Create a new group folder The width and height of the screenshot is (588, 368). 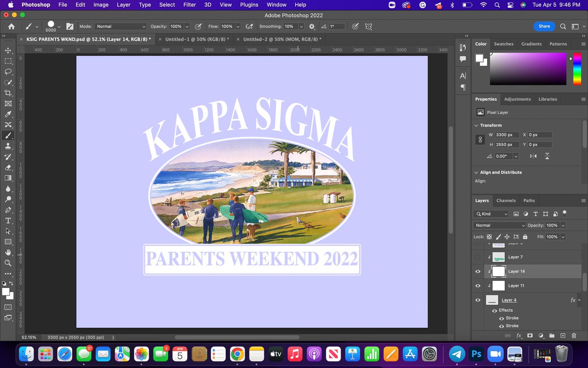click(x=552, y=336)
